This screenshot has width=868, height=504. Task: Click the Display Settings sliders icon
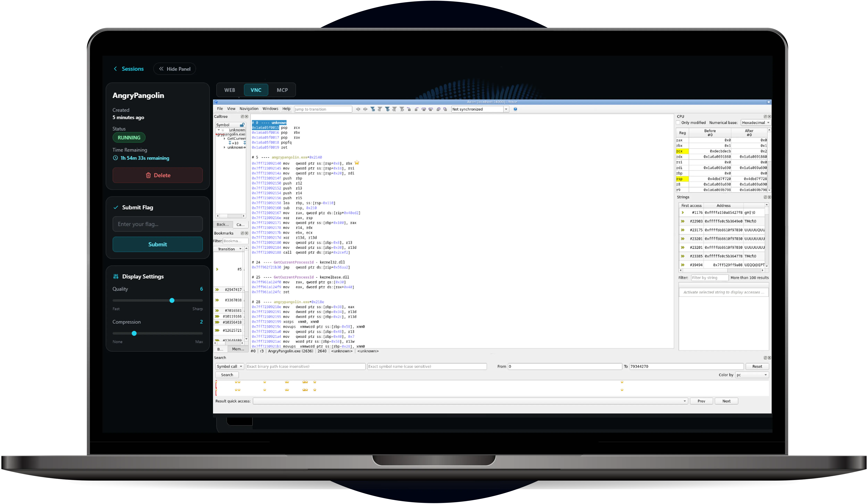(116, 276)
